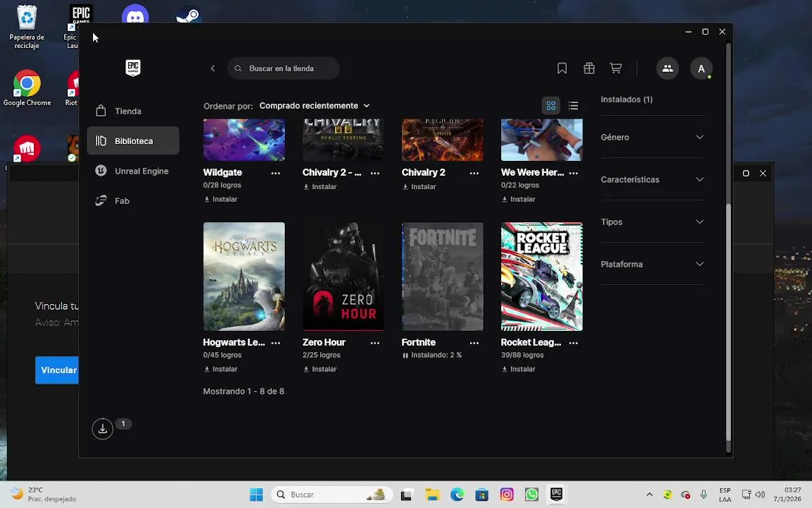Open the Tienda store section
This screenshot has width=812, height=508.
tap(133, 111)
